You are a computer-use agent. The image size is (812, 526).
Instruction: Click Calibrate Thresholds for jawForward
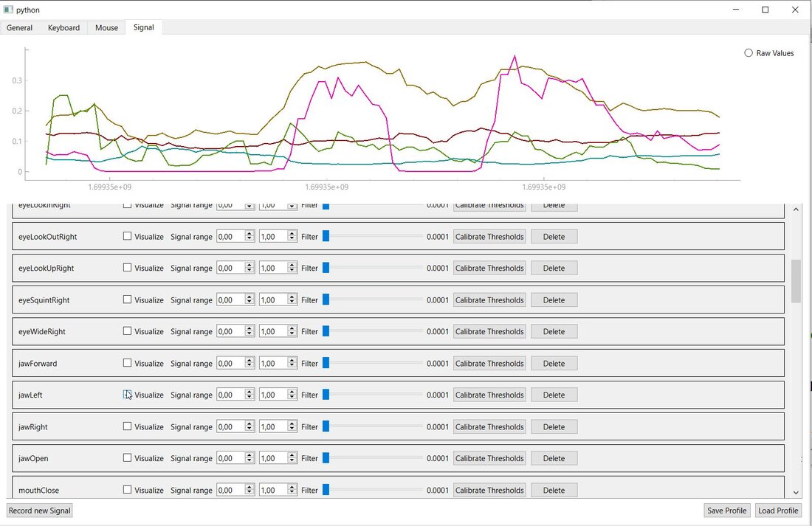coord(489,363)
